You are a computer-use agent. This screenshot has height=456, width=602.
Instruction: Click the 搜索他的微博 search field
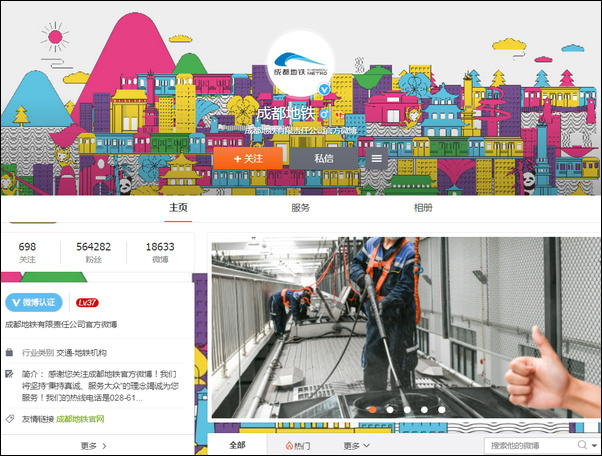tap(530, 445)
